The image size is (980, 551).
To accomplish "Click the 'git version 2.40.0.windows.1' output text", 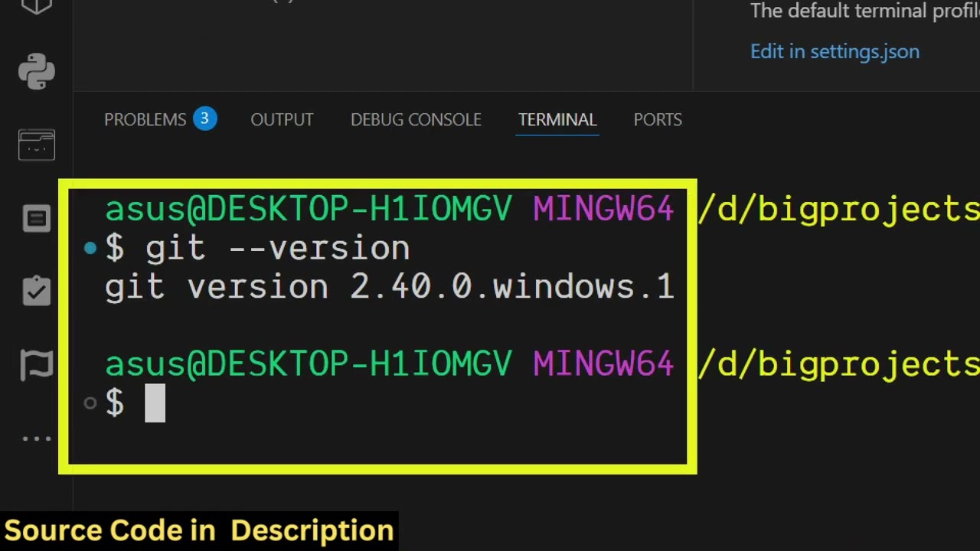I will (389, 287).
